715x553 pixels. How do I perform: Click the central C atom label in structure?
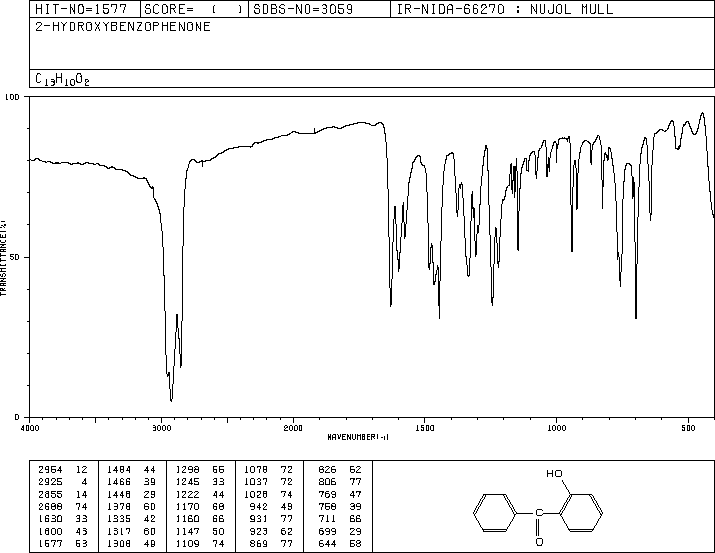click(539, 513)
